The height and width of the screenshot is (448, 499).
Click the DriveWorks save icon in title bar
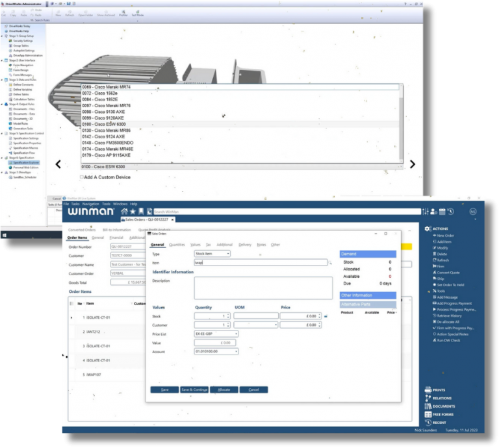pos(68,4)
